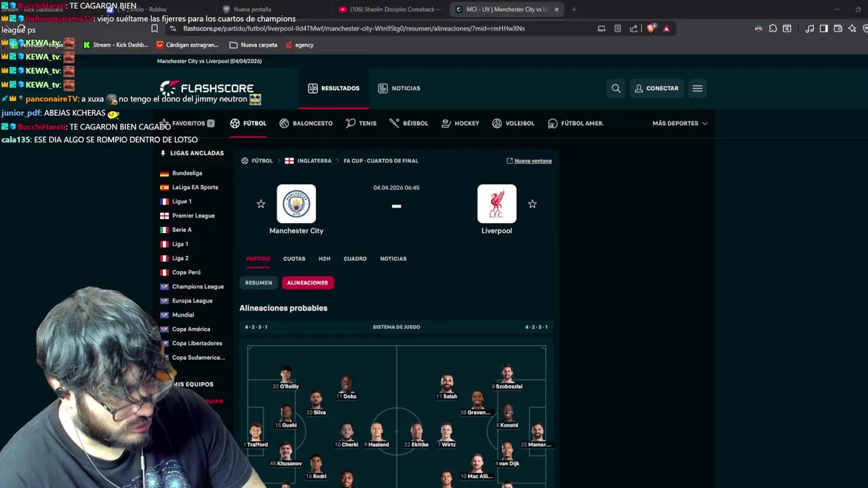This screenshot has height=488, width=868.
Task: Open Favoritos list
Action: 187,123
